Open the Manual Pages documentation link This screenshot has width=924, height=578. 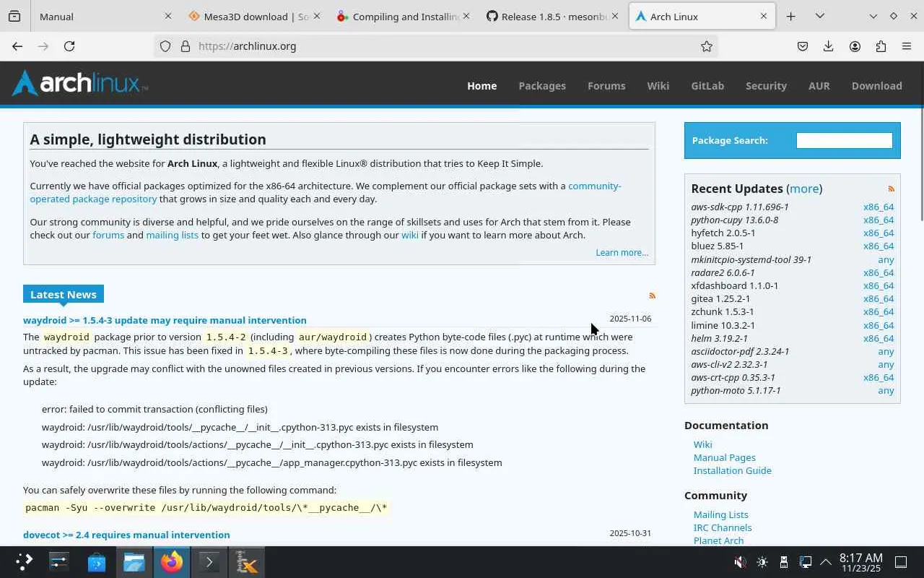point(725,457)
